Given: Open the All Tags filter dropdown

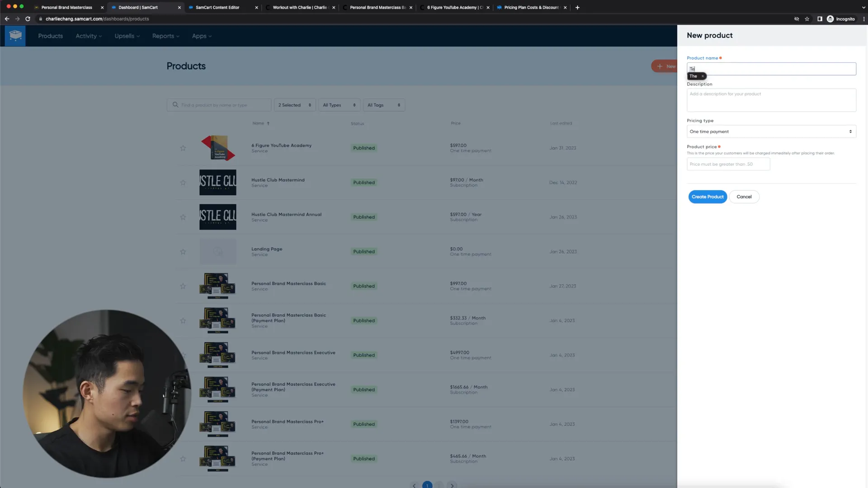Looking at the screenshot, I should coord(384,105).
